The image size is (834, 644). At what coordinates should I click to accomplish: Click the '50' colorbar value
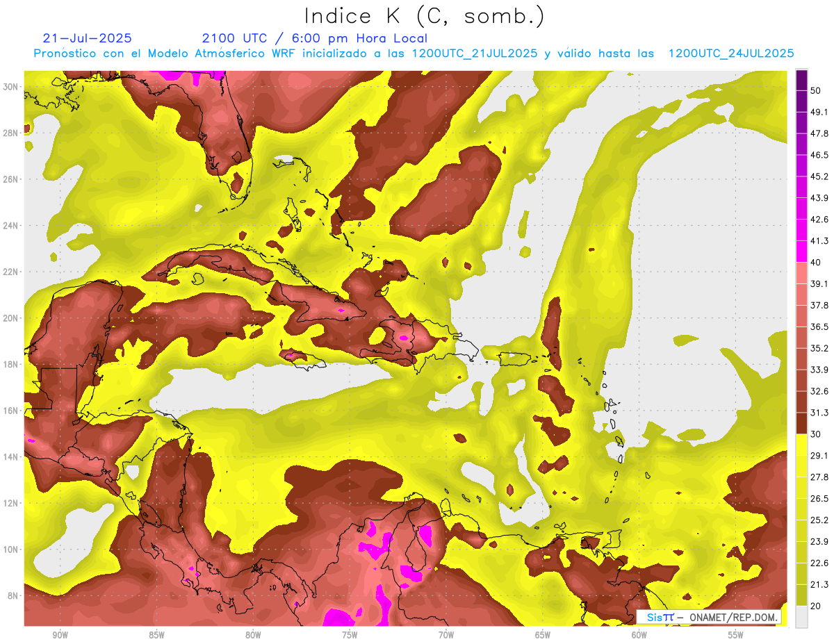816,91
